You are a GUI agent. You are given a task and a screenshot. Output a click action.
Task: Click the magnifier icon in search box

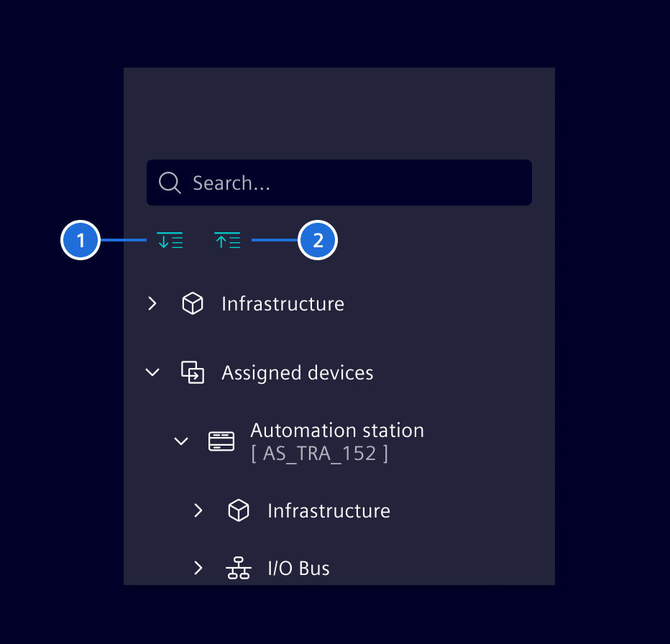coord(170,183)
